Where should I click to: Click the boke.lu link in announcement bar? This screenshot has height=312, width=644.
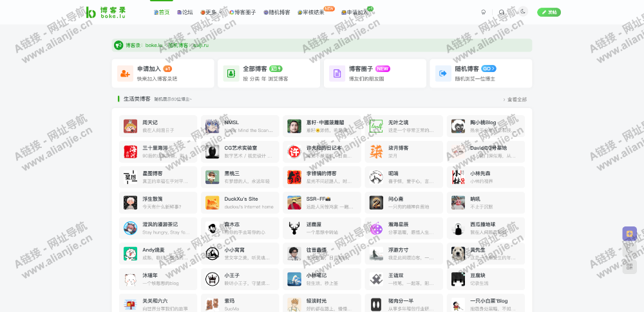tap(155, 45)
